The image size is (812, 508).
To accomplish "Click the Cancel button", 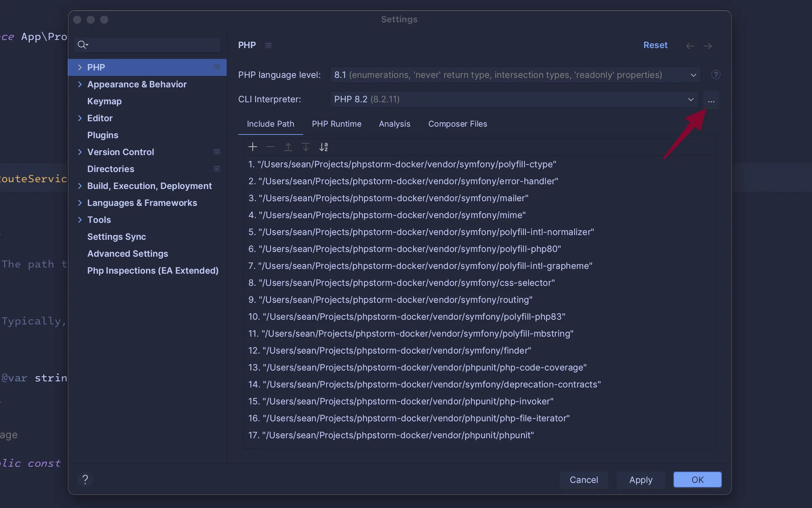I will pos(584,480).
